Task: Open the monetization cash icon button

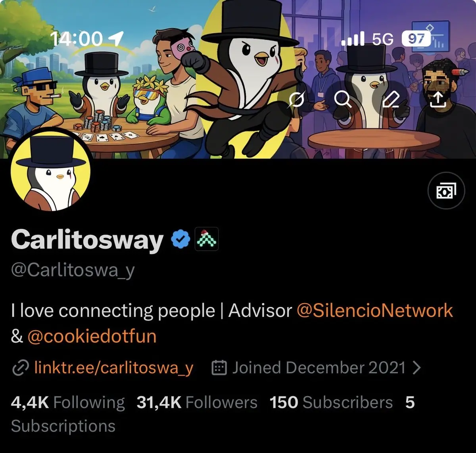Action: pyautogui.click(x=446, y=190)
